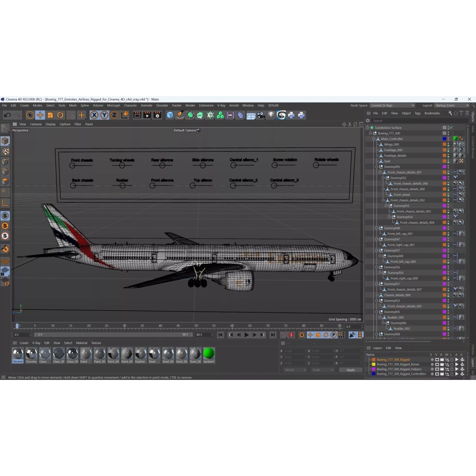The width and height of the screenshot is (476, 476).
Task: Open Layout Startup dropdown
Action: 451,105
